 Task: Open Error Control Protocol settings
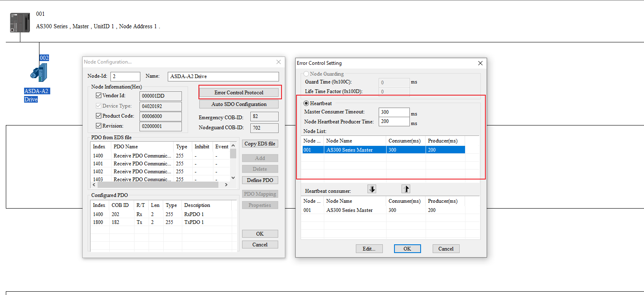(239, 92)
